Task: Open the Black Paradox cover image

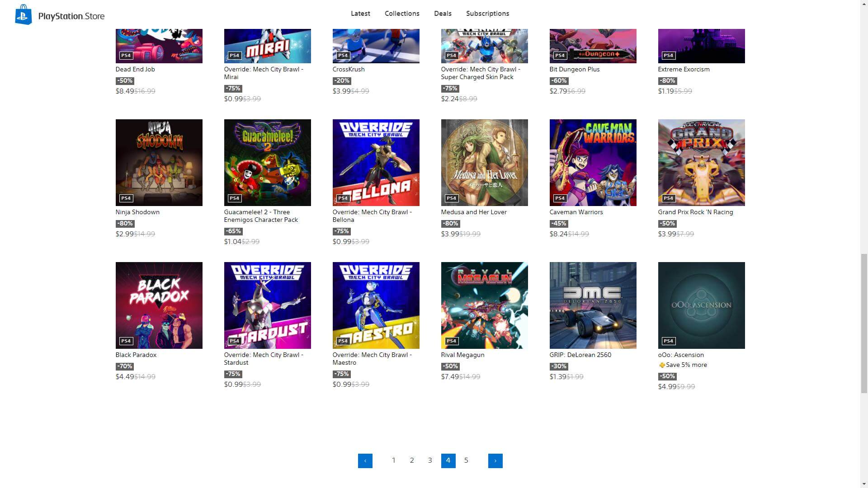Action: pyautogui.click(x=159, y=305)
